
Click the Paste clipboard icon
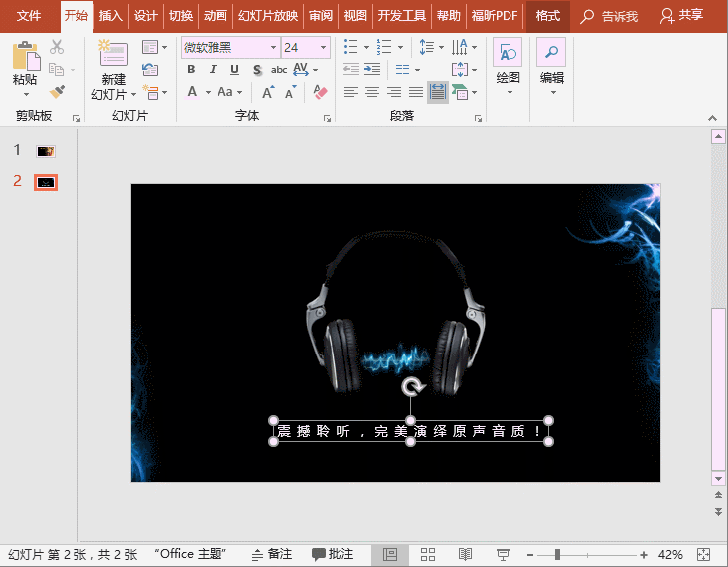point(26,56)
